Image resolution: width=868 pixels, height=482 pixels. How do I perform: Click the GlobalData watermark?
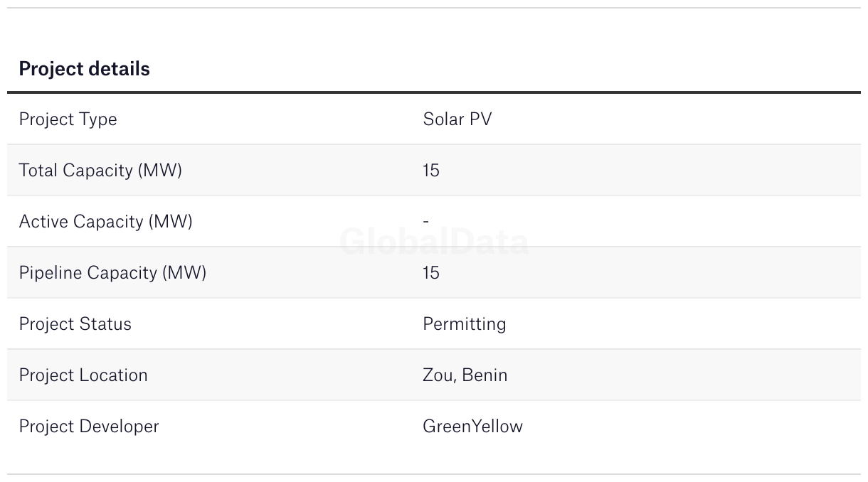tap(434, 242)
